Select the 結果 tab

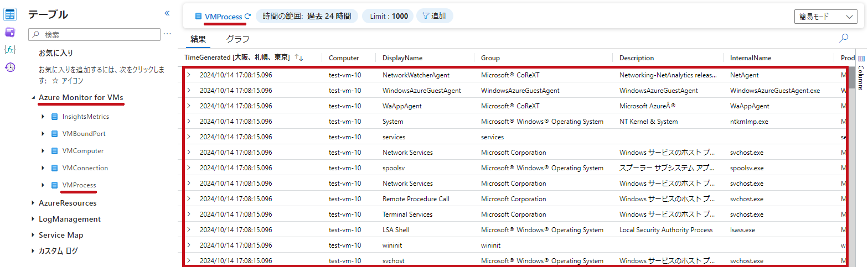pyautogui.click(x=198, y=39)
